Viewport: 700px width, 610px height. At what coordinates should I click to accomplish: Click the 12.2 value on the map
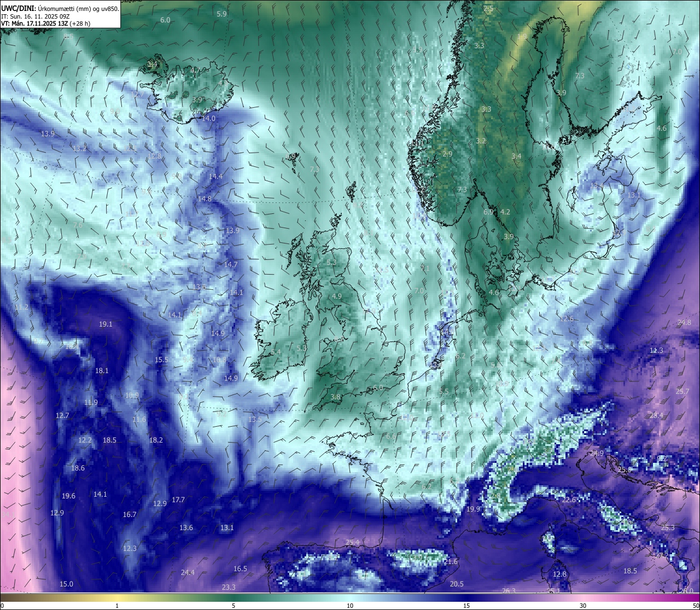pyautogui.click(x=85, y=440)
